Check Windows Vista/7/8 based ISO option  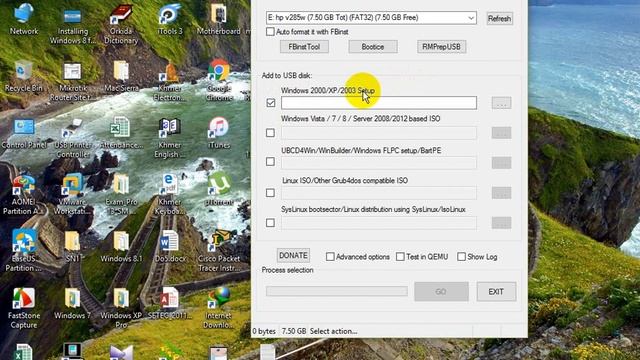(270, 133)
